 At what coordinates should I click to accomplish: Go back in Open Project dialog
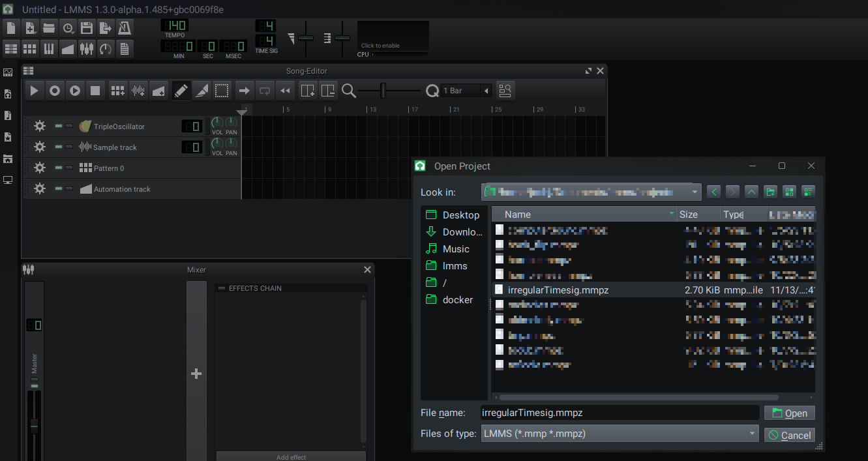click(715, 192)
